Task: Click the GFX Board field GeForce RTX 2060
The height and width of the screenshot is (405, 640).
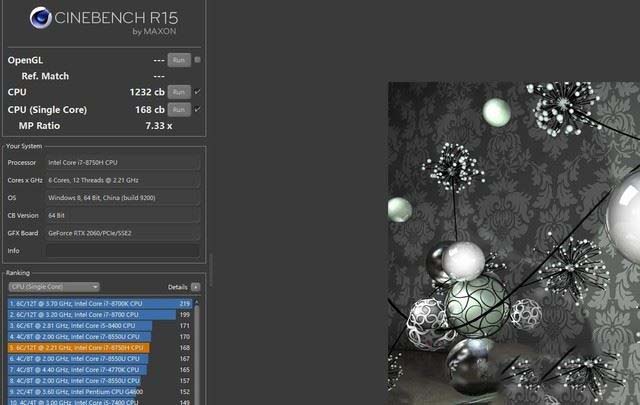Action: coord(123,233)
